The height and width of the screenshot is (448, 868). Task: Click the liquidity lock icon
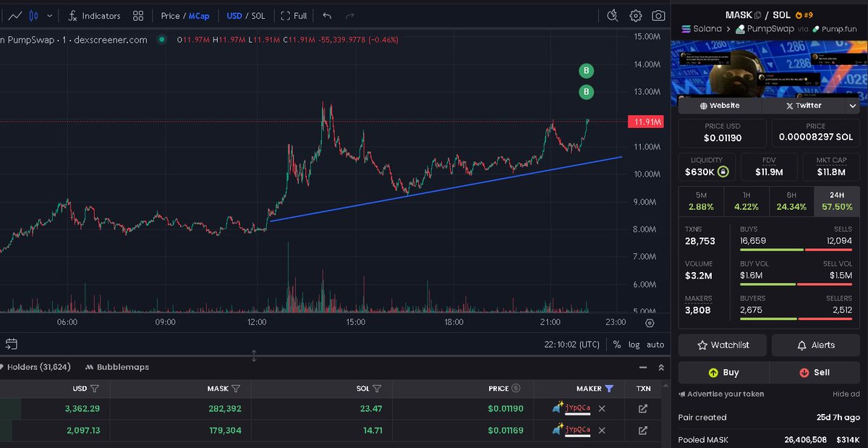point(723,172)
